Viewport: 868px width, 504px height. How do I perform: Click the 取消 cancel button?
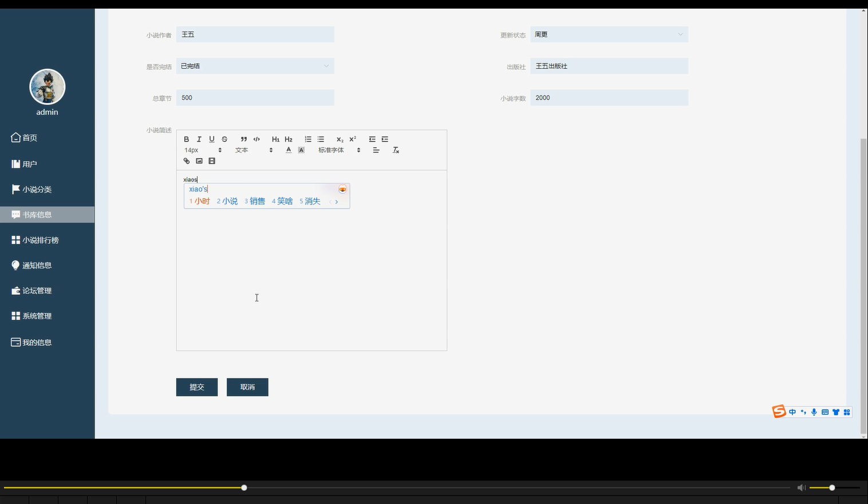247,387
